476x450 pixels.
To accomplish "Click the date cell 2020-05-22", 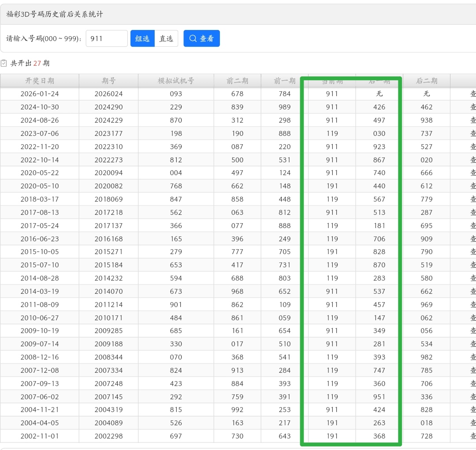I will (x=40, y=173).
